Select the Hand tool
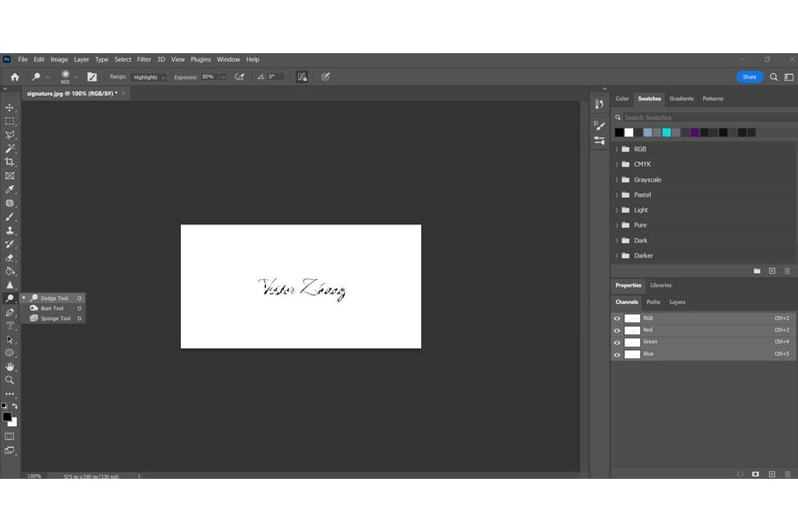Image resolution: width=798 pixels, height=532 pixels. coord(10,366)
